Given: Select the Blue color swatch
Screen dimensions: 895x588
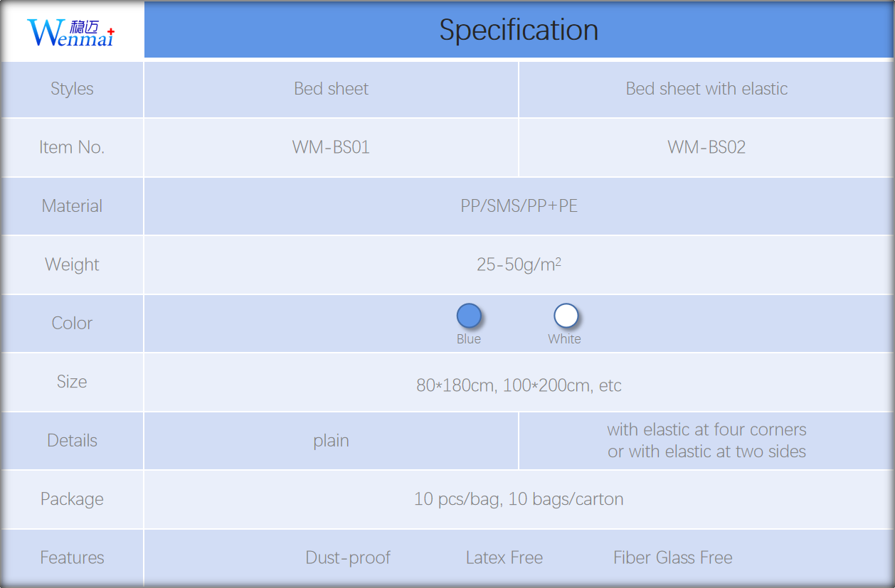Looking at the screenshot, I should (469, 316).
